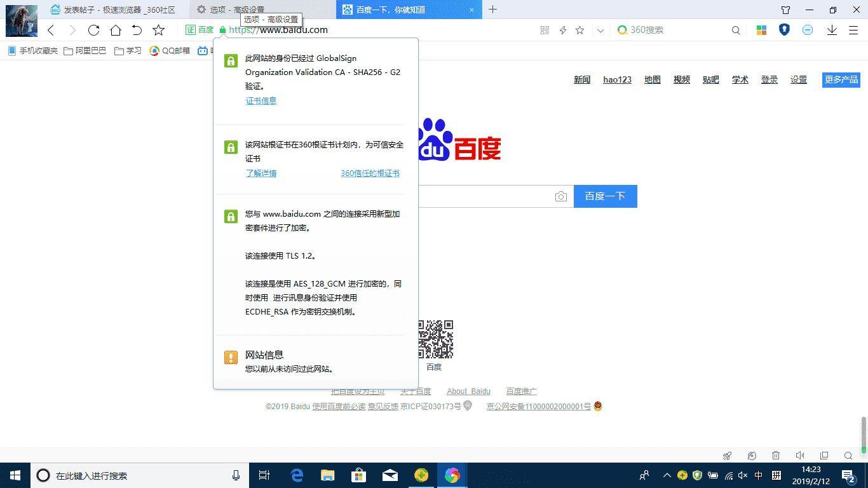The height and width of the screenshot is (488, 868).
Task: Go back to the previous page
Action: coord(51,30)
